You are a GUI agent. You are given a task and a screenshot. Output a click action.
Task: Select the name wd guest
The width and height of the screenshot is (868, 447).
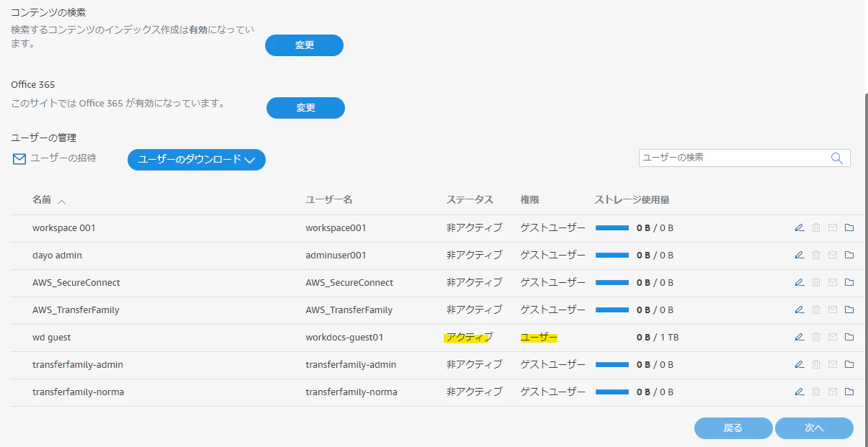52,337
